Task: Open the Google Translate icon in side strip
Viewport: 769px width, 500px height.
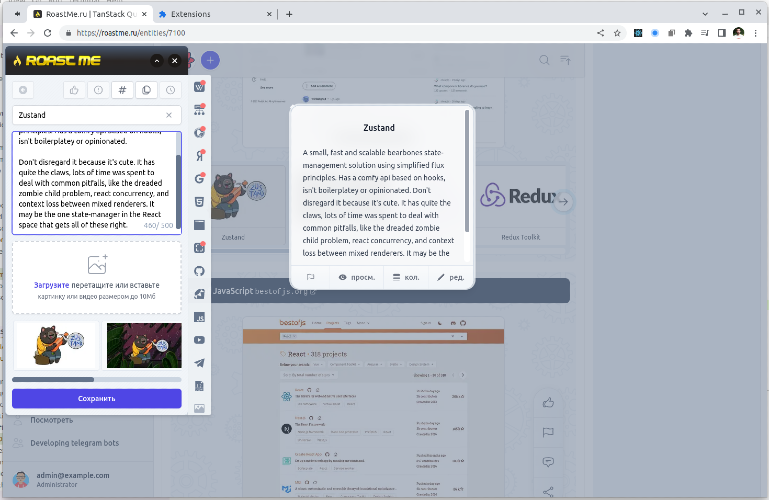Action: point(199,133)
